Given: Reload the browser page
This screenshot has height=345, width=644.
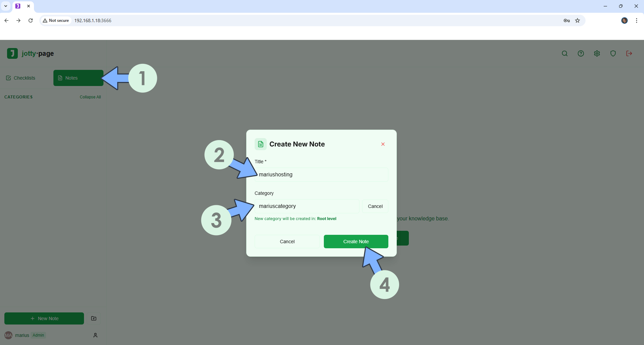Looking at the screenshot, I should pyautogui.click(x=31, y=20).
